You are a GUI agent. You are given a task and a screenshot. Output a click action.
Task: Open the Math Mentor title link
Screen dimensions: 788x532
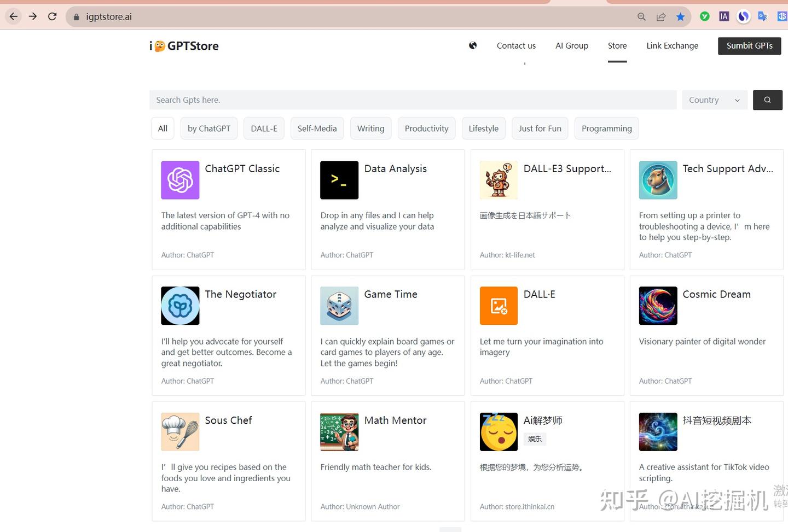(395, 420)
